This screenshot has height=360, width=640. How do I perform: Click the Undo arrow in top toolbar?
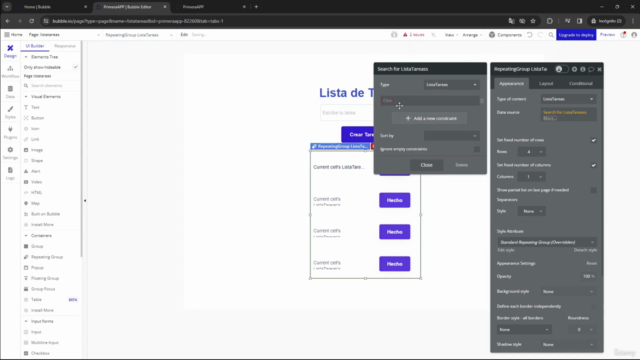click(x=529, y=35)
